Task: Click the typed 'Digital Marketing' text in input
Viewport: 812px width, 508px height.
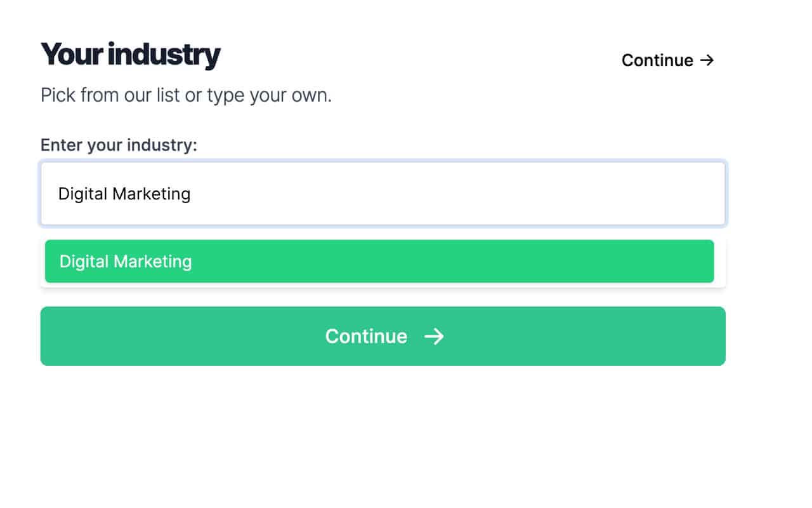Action: coord(124,194)
